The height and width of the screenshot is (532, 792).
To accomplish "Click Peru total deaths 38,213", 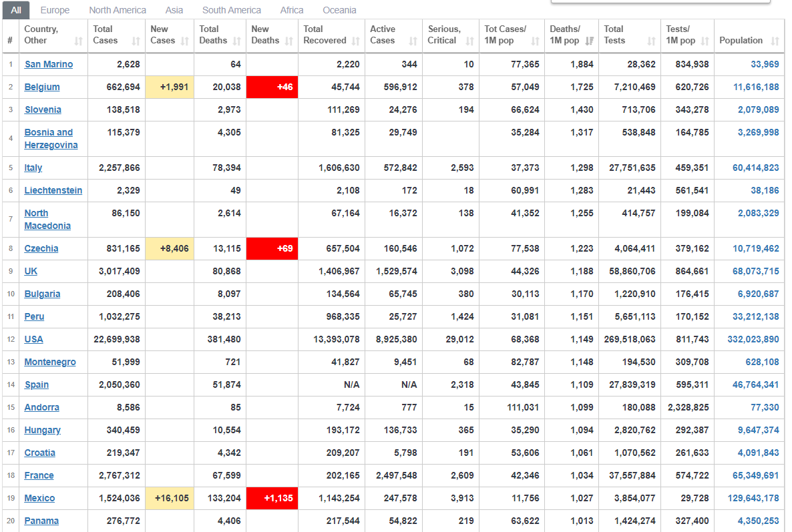I will [x=226, y=316].
